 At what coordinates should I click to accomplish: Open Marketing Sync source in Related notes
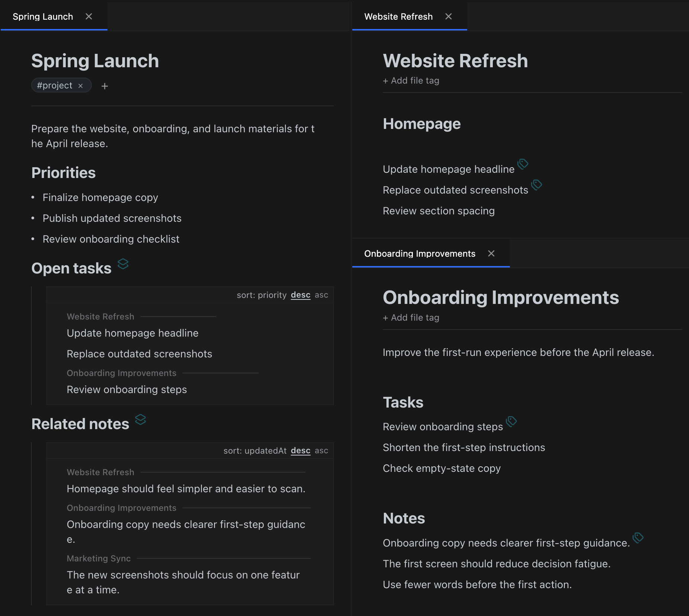98,558
